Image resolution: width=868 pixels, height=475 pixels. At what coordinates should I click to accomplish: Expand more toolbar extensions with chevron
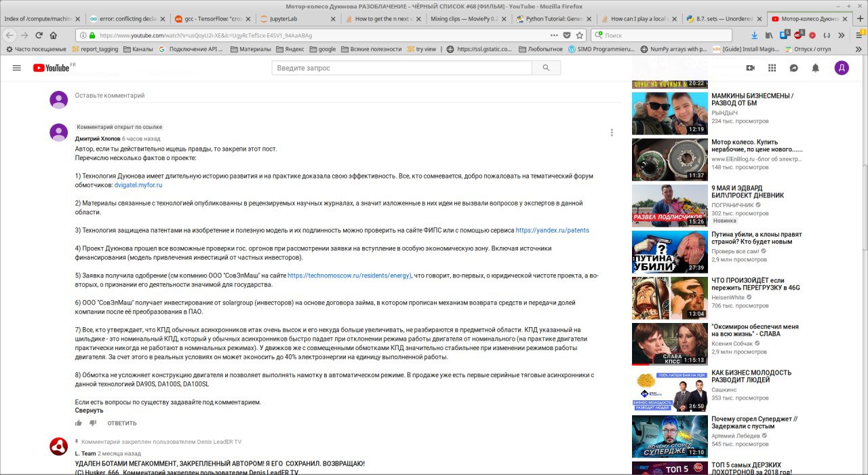click(842, 35)
